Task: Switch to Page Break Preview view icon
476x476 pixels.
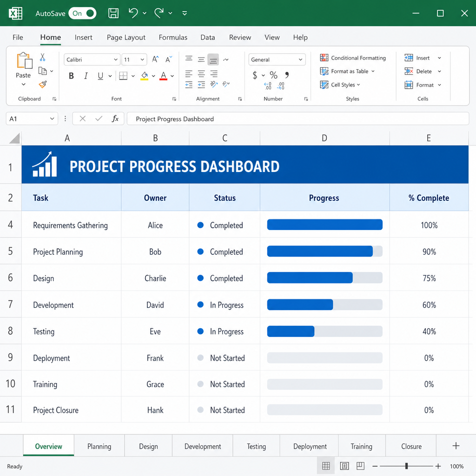Action: pyautogui.click(x=360, y=466)
